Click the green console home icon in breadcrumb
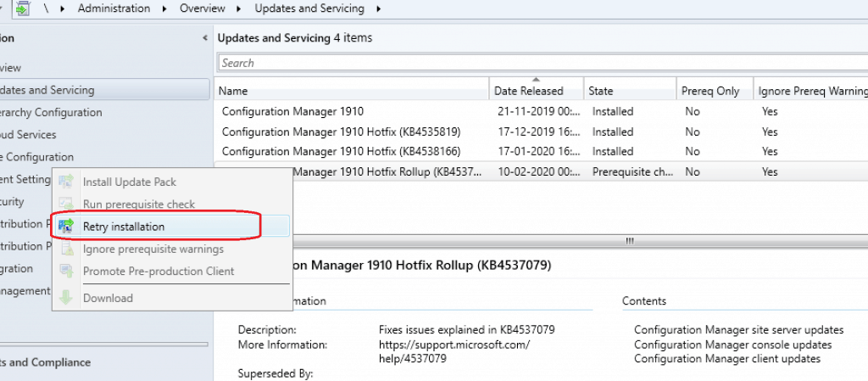 click(23, 8)
